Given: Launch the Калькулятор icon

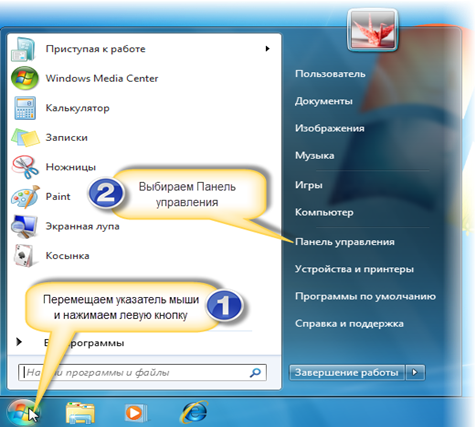Looking at the screenshot, I should click(x=25, y=108).
